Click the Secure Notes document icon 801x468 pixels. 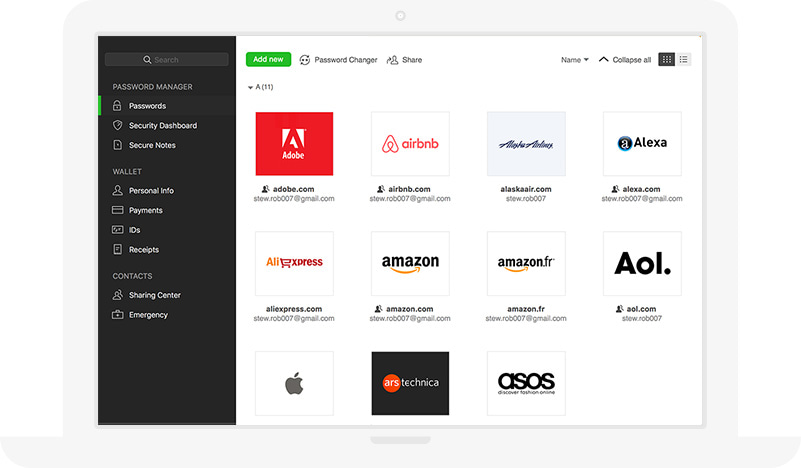pyautogui.click(x=117, y=145)
